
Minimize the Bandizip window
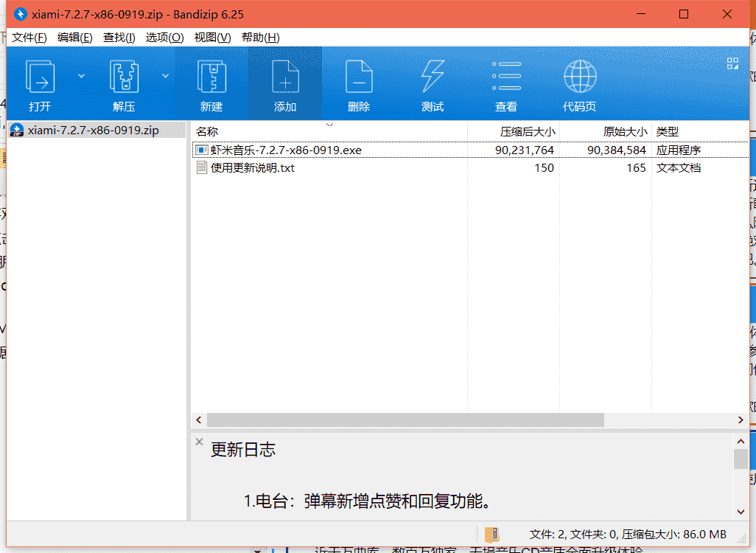coord(641,14)
